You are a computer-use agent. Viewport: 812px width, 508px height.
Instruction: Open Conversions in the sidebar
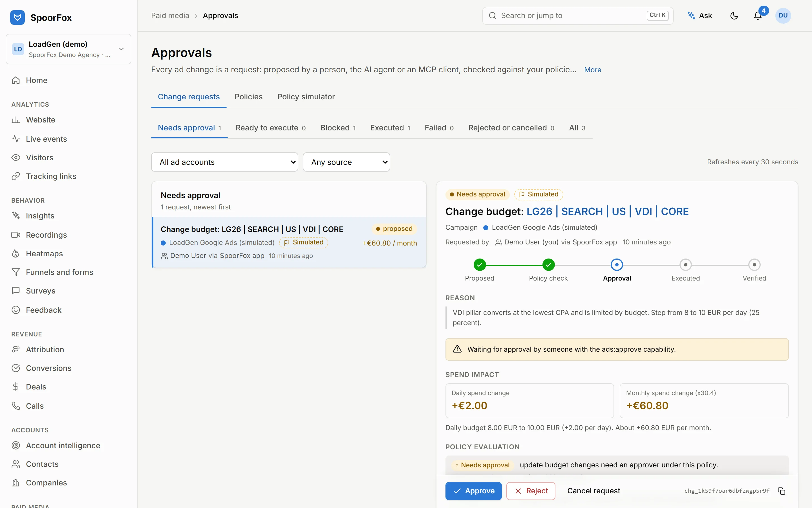(68, 368)
